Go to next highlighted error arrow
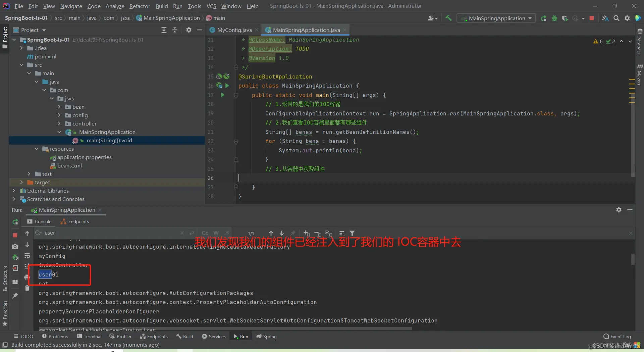The width and height of the screenshot is (644, 352). [630, 41]
